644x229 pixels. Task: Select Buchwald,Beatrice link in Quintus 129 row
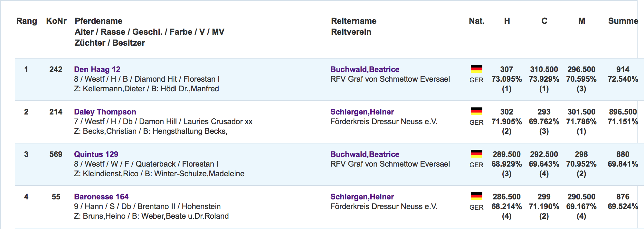point(365,154)
